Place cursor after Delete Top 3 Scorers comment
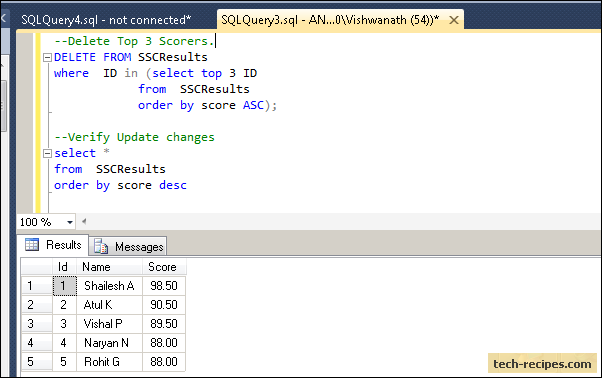The height and width of the screenshot is (378, 602). coord(215,41)
